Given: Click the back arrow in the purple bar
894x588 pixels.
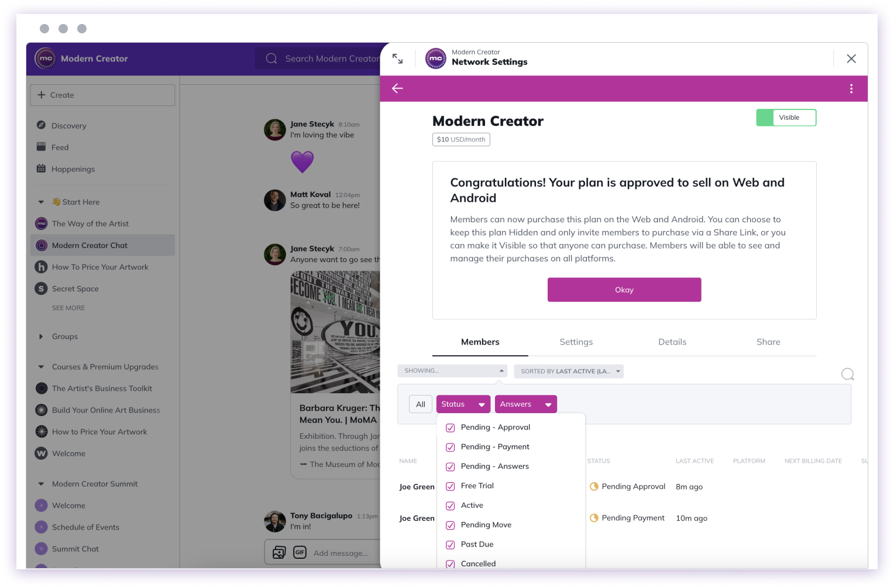Looking at the screenshot, I should point(397,88).
